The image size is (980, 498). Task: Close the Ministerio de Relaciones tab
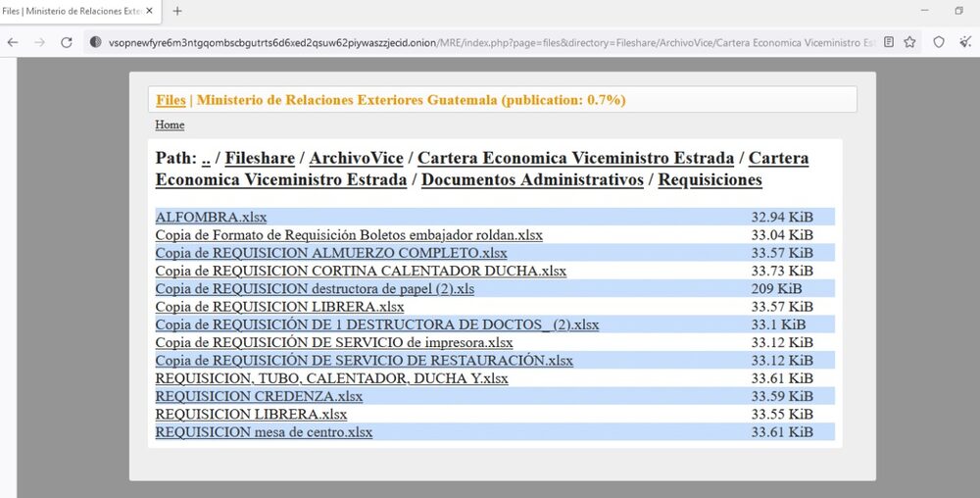pyautogui.click(x=149, y=11)
